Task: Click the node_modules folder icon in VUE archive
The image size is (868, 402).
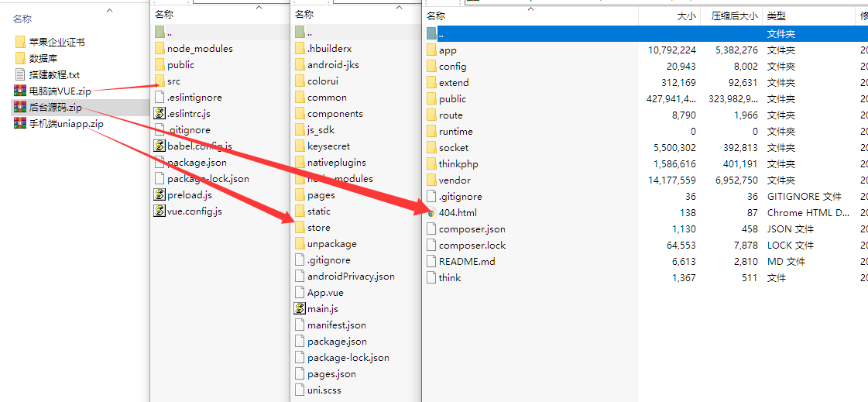Action: [160, 49]
